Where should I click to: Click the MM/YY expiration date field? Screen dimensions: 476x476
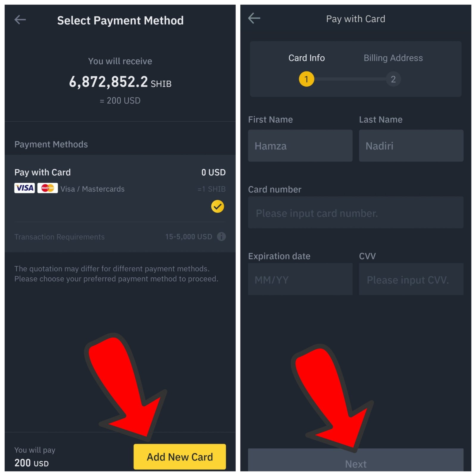click(300, 279)
